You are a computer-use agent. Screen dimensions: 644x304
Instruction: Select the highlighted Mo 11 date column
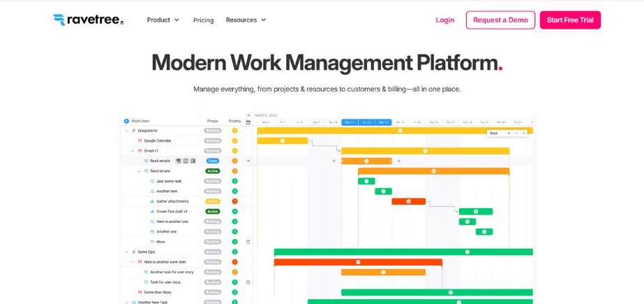click(x=350, y=122)
